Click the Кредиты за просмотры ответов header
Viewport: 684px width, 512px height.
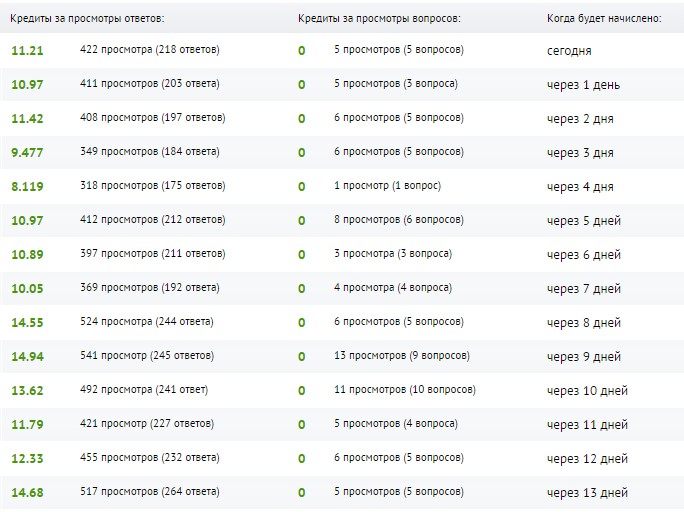click(87, 18)
